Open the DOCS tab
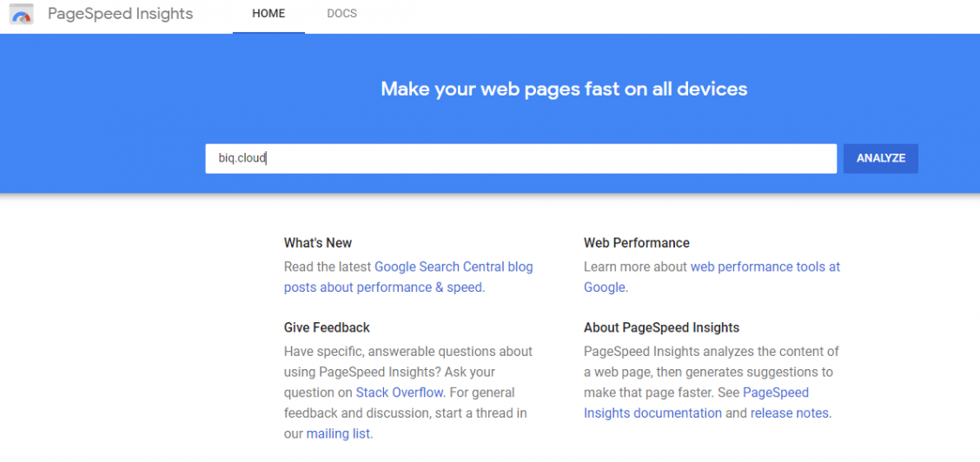This screenshot has width=980, height=462. click(342, 14)
